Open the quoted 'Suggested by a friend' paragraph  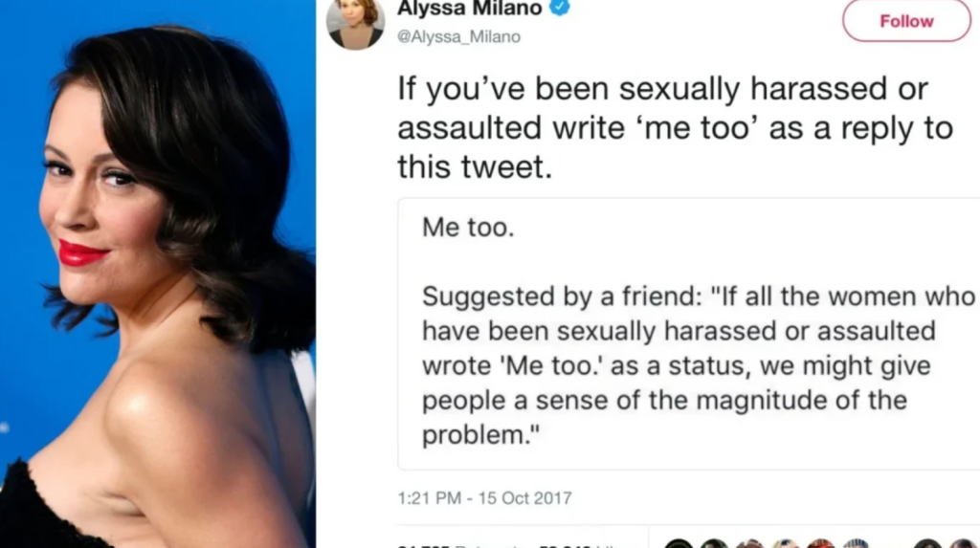[698, 365]
